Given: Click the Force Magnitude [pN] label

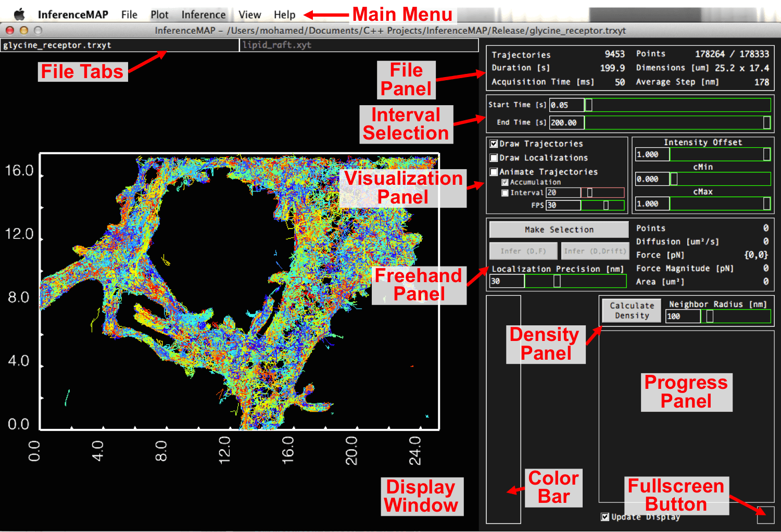Looking at the screenshot, I should tap(685, 269).
